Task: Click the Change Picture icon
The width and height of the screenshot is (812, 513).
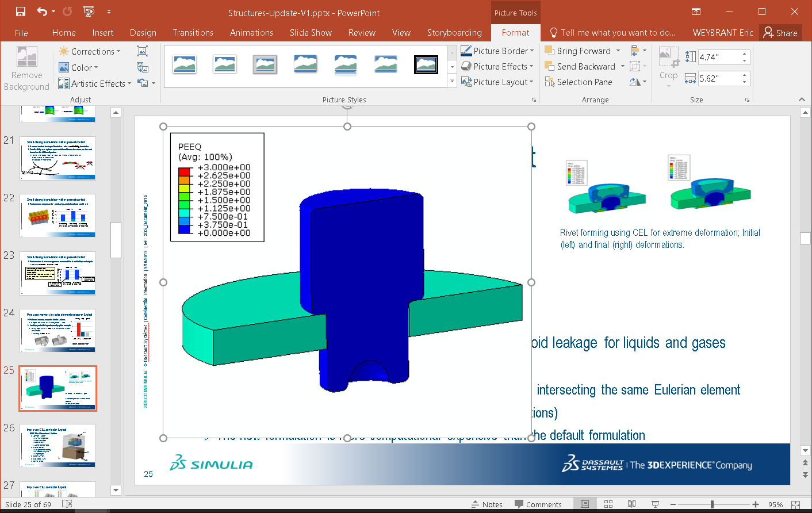Action: pos(142,67)
